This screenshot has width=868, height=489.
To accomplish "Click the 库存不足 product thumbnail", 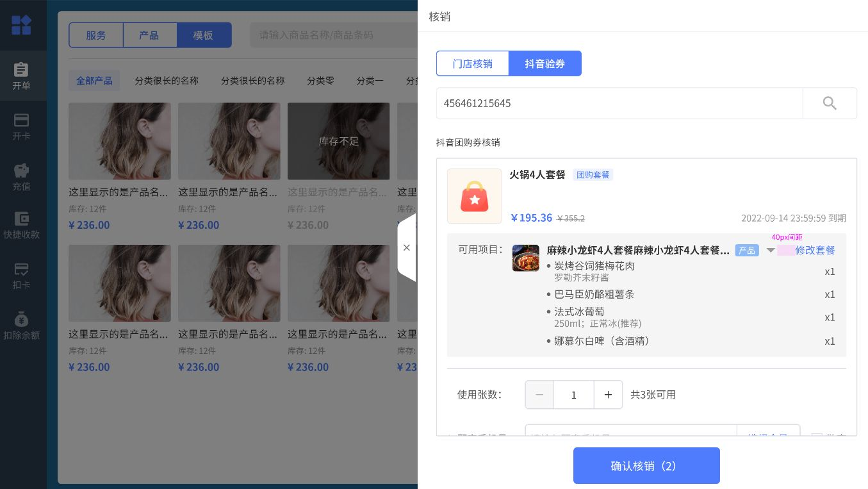I will tap(338, 141).
